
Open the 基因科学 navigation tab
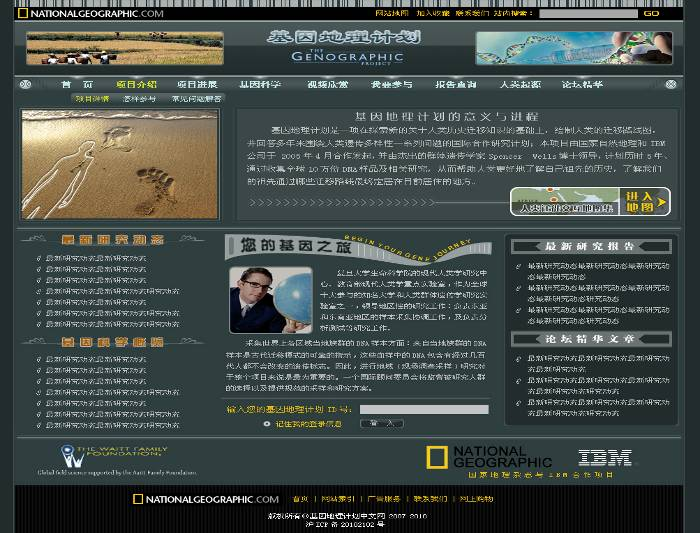[260, 84]
